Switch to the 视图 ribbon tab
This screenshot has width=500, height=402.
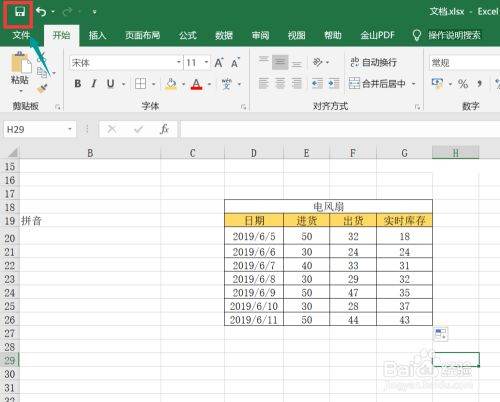[x=296, y=35]
